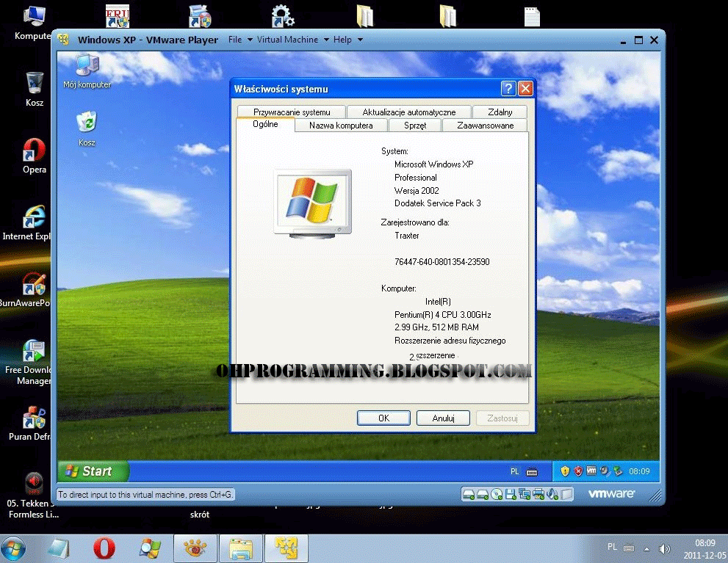Select the text document icon at top of desktop
The height and width of the screenshot is (563, 728).
532,16
